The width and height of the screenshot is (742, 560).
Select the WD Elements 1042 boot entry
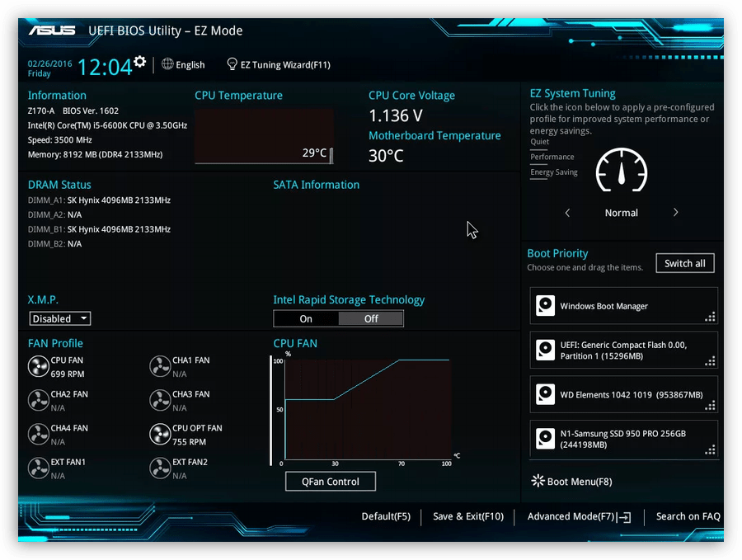[624, 394]
